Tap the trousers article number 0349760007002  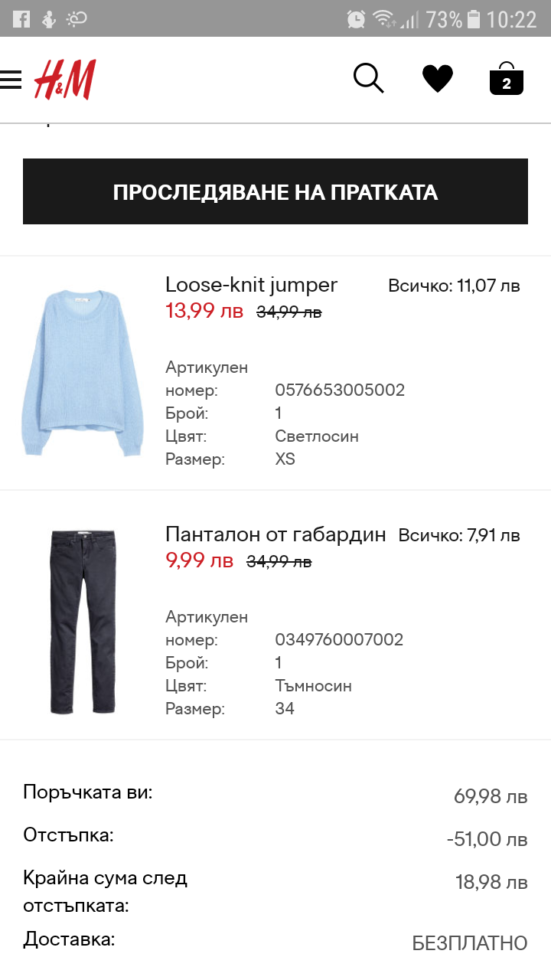pos(339,640)
